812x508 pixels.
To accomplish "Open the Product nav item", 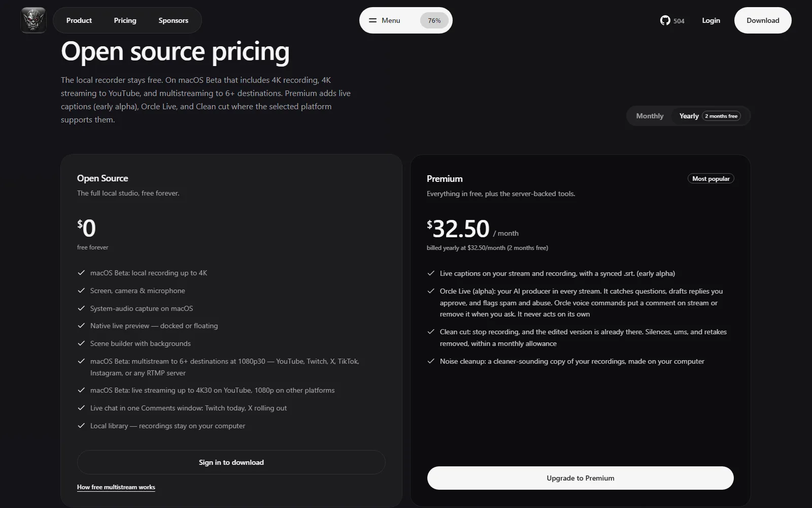I will pyautogui.click(x=79, y=20).
